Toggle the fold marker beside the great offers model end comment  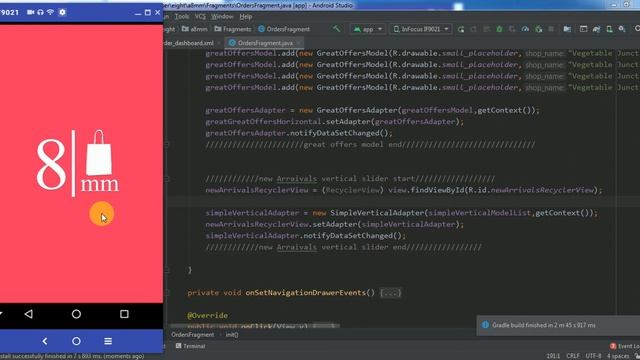pyautogui.click(x=167, y=144)
